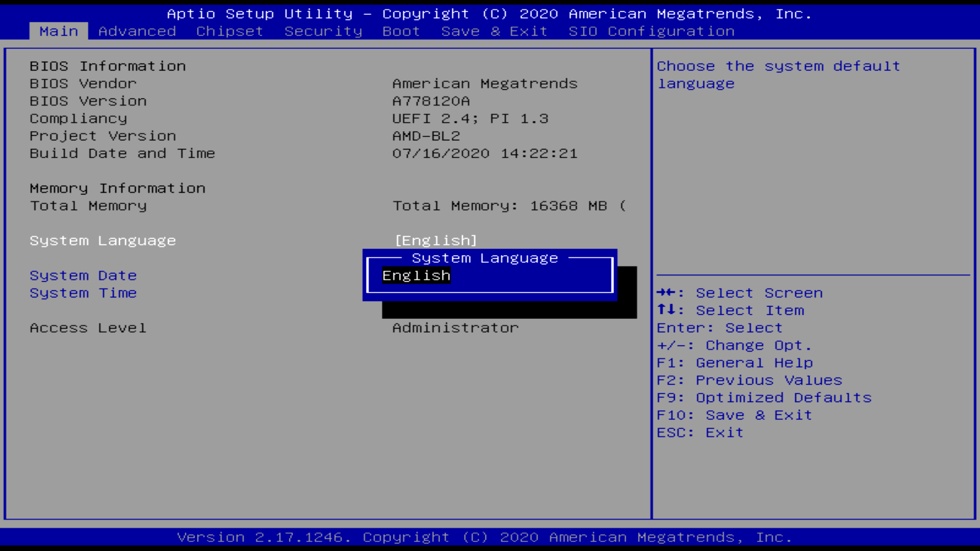Screen dimensions: 980x551
Task: Click the Main tab
Action: 59,31
